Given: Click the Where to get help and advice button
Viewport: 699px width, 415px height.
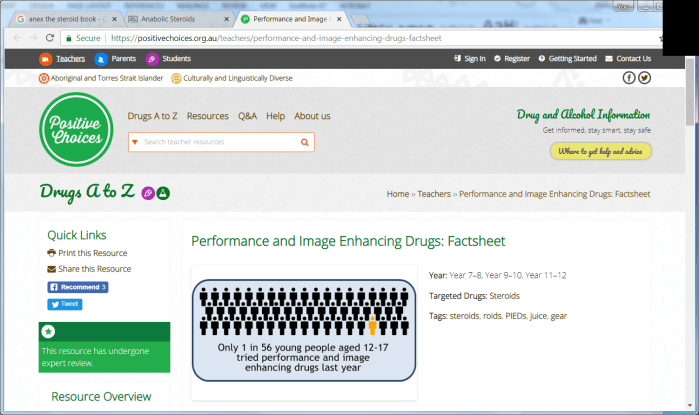Looking at the screenshot, I should (601, 151).
